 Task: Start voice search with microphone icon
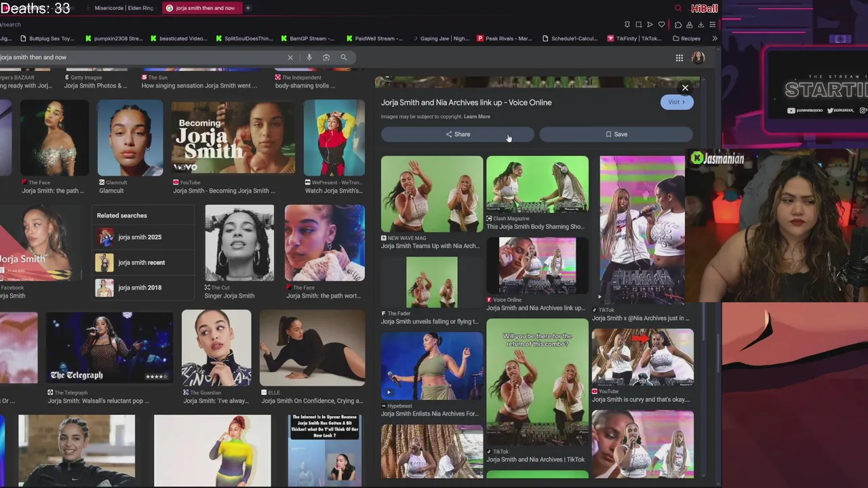(309, 58)
